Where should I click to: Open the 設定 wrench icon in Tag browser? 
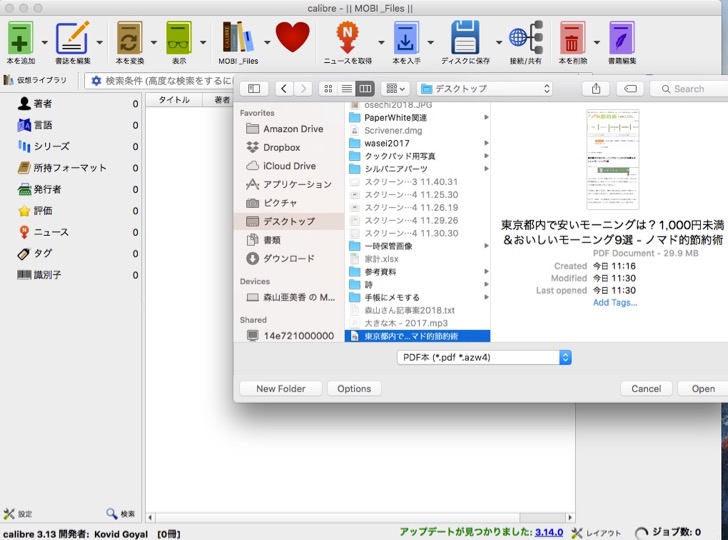[9, 514]
